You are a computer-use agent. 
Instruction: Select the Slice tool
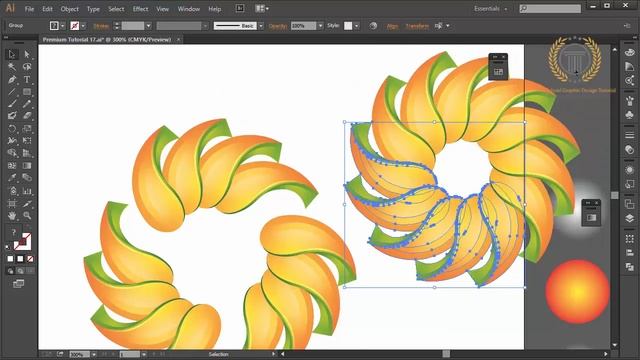pos(27,203)
